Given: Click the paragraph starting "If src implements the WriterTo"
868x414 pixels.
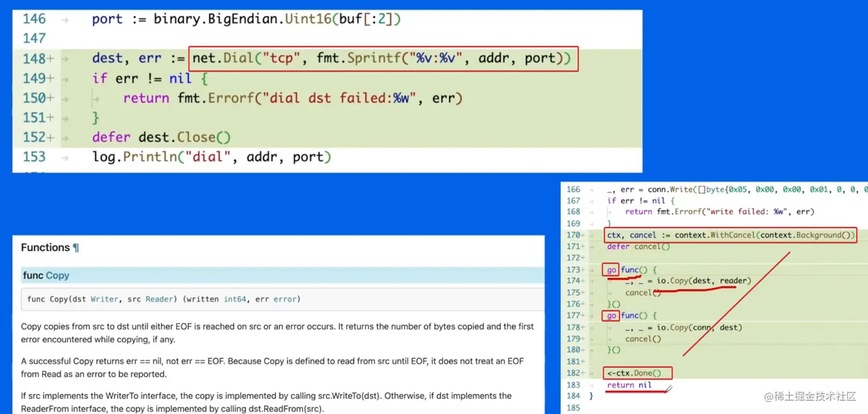Looking at the screenshot, I should (x=266, y=402).
